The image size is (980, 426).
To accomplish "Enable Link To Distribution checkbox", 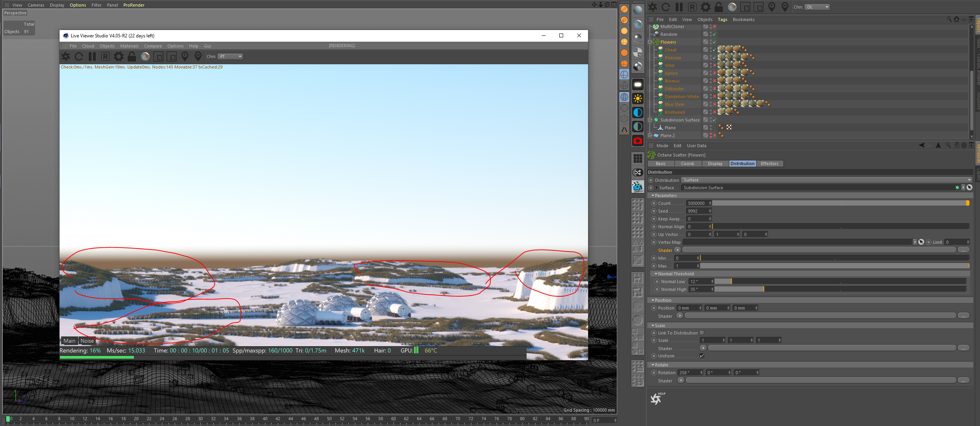I will 702,333.
